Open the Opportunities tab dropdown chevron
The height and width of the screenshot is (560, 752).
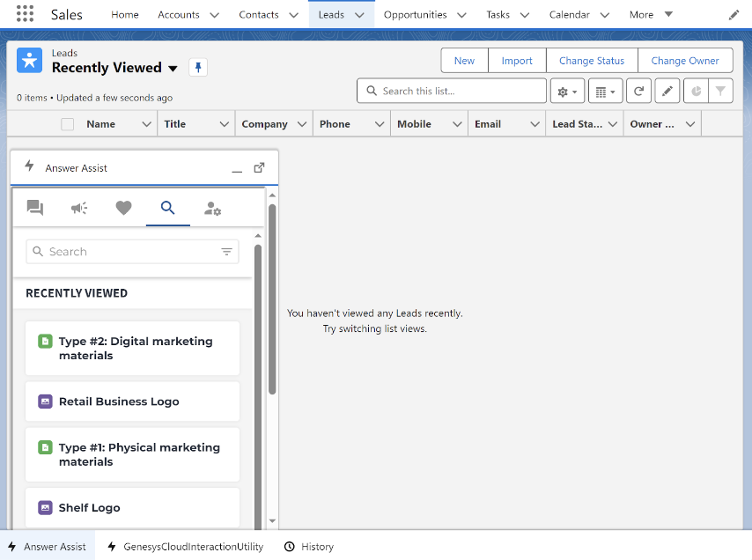pyautogui.click(x=461, y=15)
